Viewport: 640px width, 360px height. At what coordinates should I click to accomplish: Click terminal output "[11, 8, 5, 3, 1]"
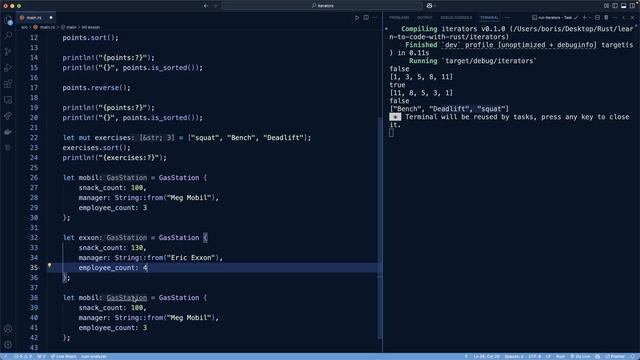click(421, 93)
